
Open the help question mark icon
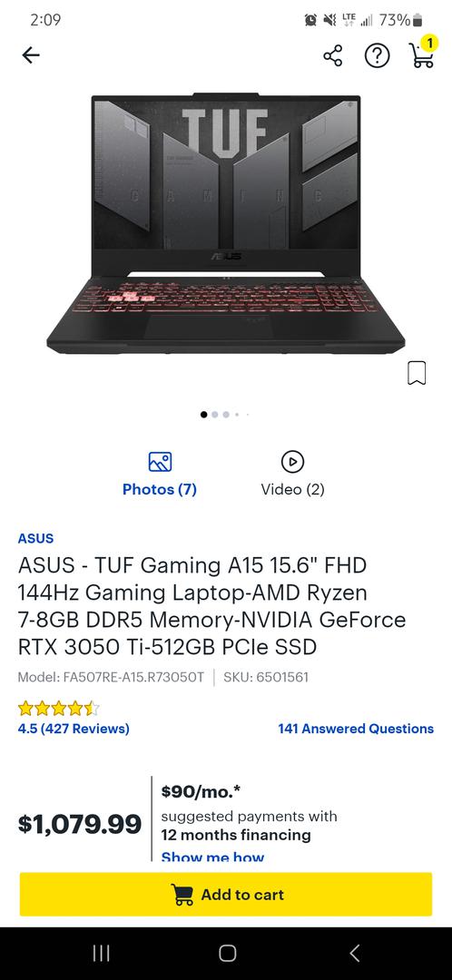377,56
